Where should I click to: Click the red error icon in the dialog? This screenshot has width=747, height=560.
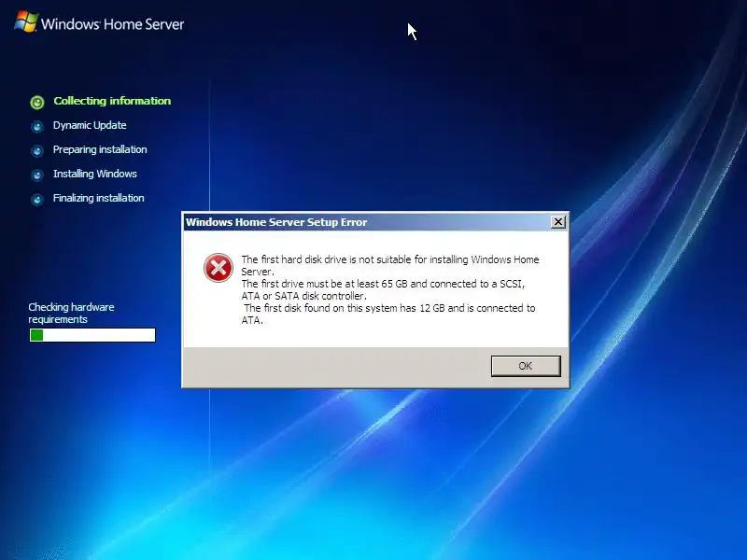point(218,268)
